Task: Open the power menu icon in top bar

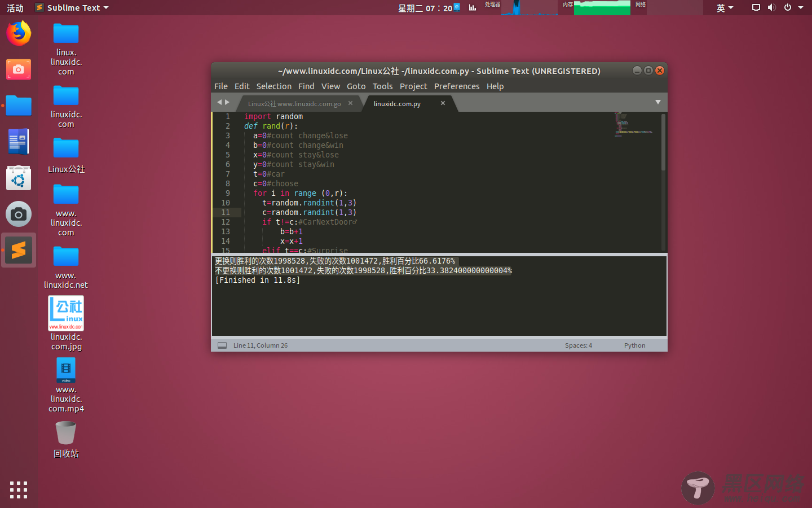Action: click(x=788, y=7)
